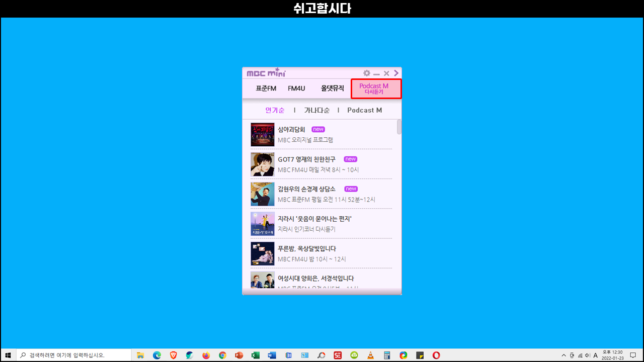The width and height of the screenshot is (644, 362).
Task: Show hidden system tray icons
Action: pos(563,355)
